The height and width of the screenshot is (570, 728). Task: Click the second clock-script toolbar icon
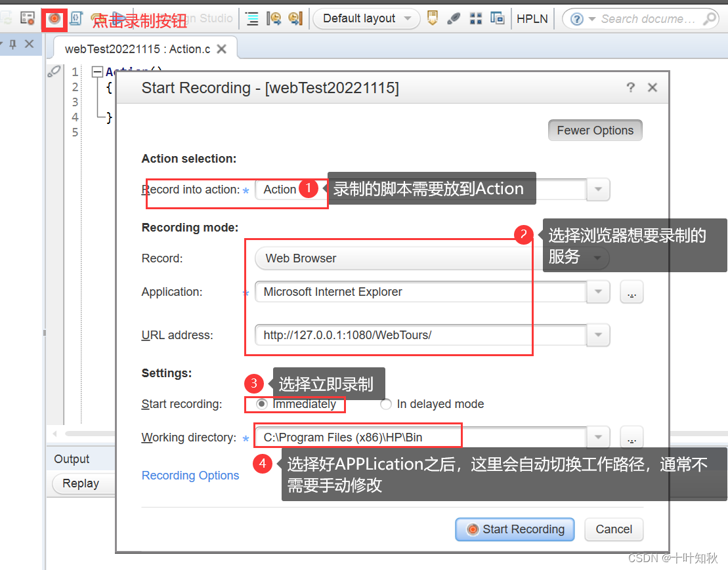(x=296, y=18)
